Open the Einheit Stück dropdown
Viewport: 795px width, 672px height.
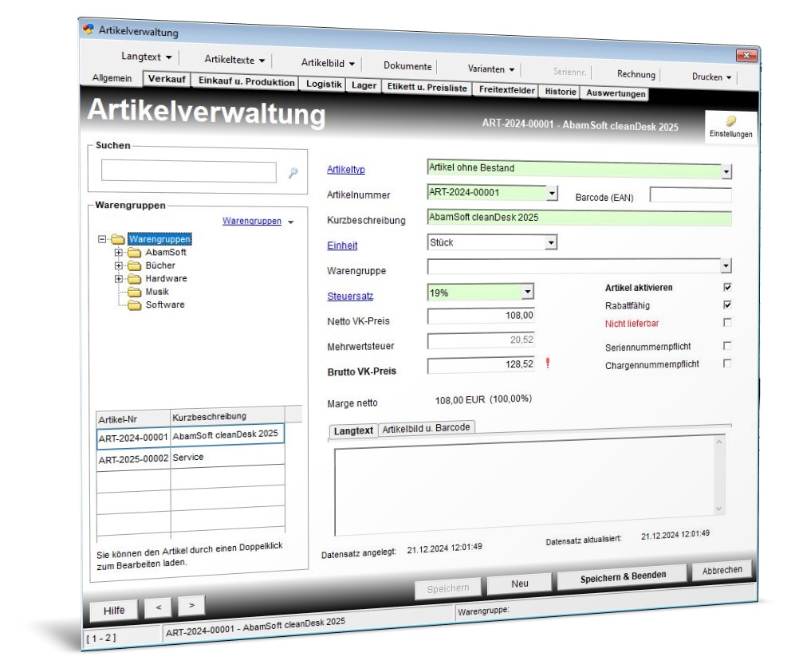coord(551,243)
